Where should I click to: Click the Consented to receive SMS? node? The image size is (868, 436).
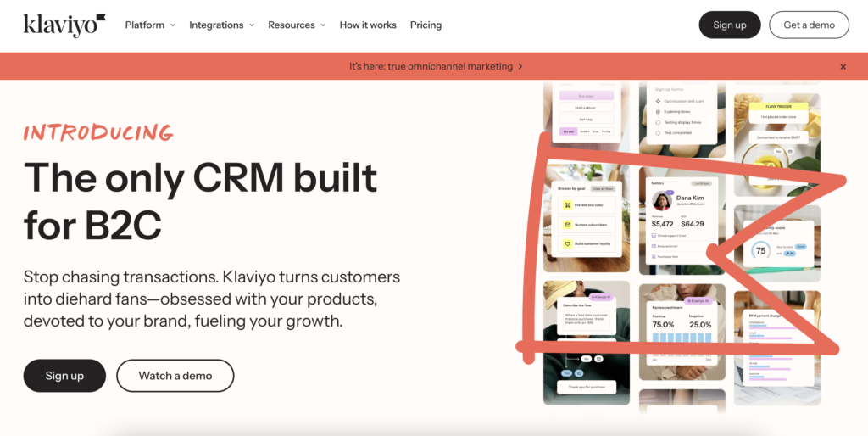pos(779,137)
